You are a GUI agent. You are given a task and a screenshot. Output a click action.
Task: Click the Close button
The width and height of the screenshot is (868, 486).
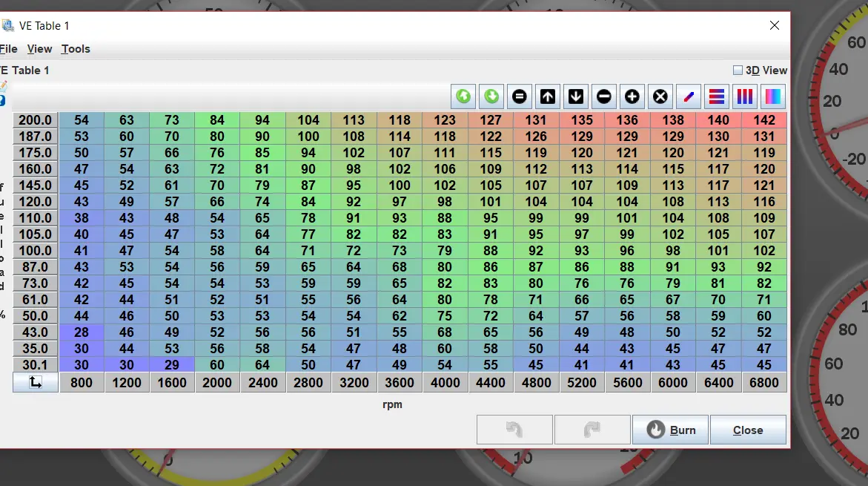[748, 430]
